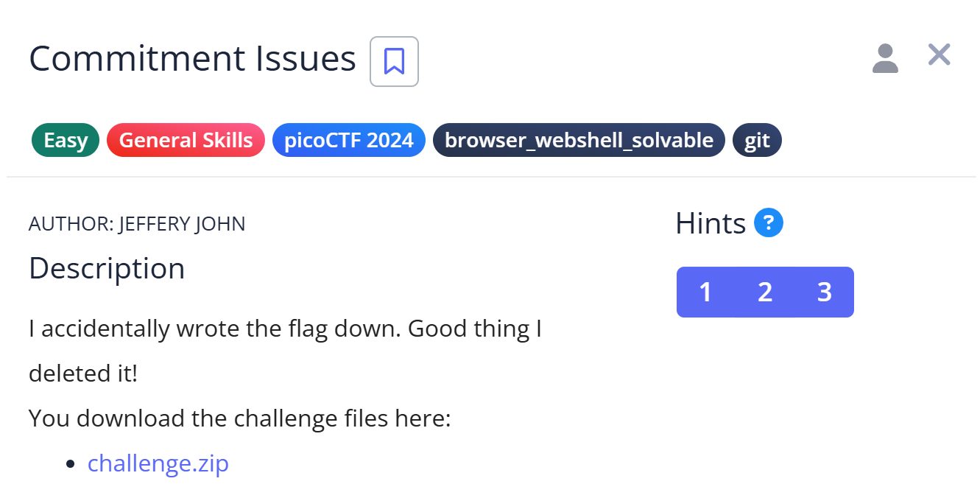Click the Description heading
Screen dimensions: 980x498
pyautogui.click(x=107, y=268)
